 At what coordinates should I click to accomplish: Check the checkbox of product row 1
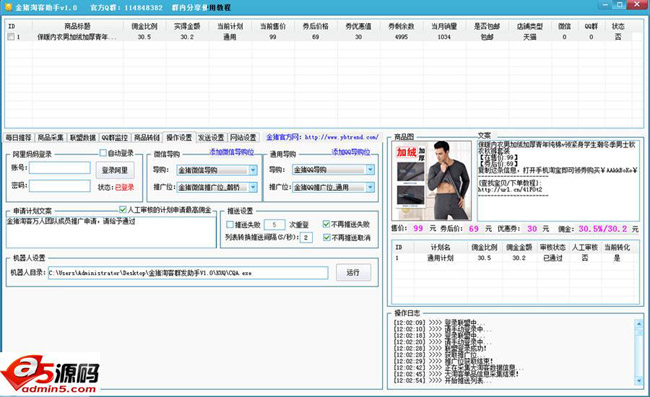tap(11, 37)
